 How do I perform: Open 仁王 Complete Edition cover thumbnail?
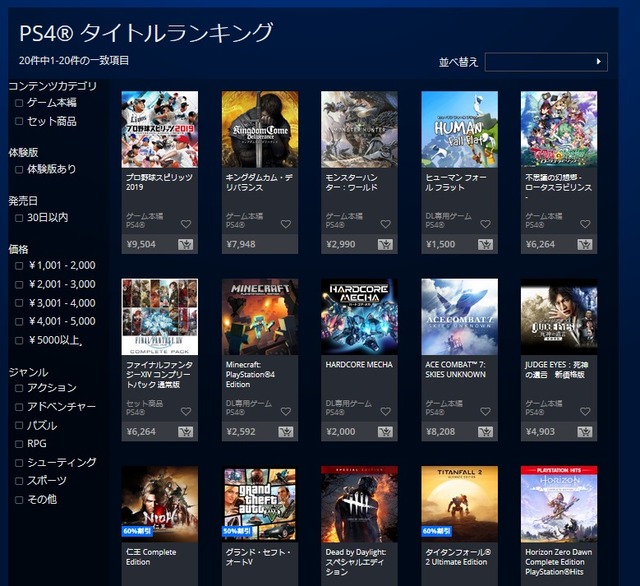pyautogui.click(x=160, y=504)
